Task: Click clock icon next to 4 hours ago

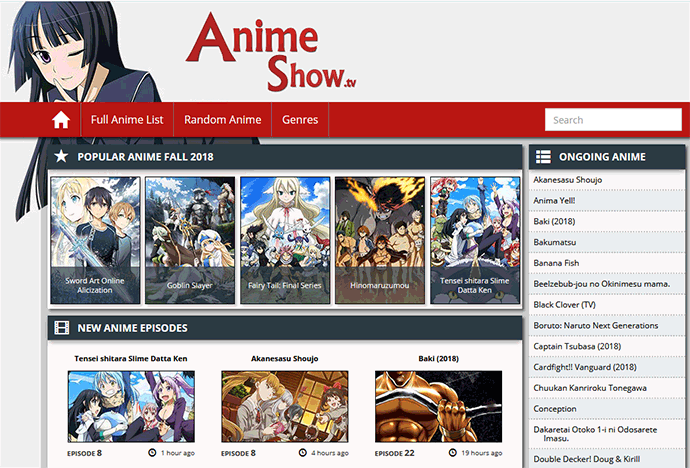Action: (x=302, y=453)
